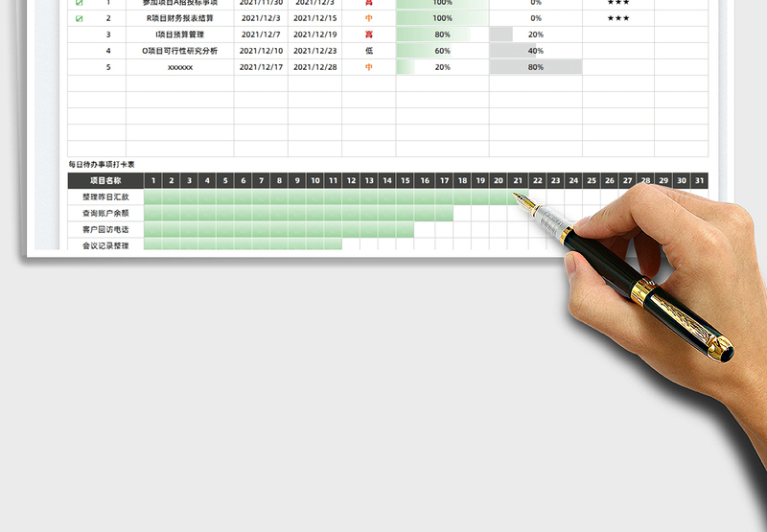Select the 中 priority cell in the xxxxxx row
The image size is (767, 532).
369,67
